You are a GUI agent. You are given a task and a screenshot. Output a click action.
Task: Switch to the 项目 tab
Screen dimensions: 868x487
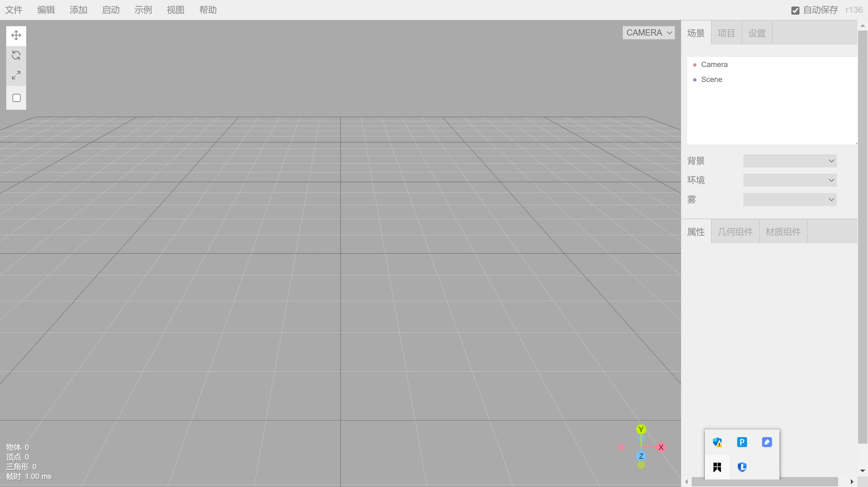[726, 33]
